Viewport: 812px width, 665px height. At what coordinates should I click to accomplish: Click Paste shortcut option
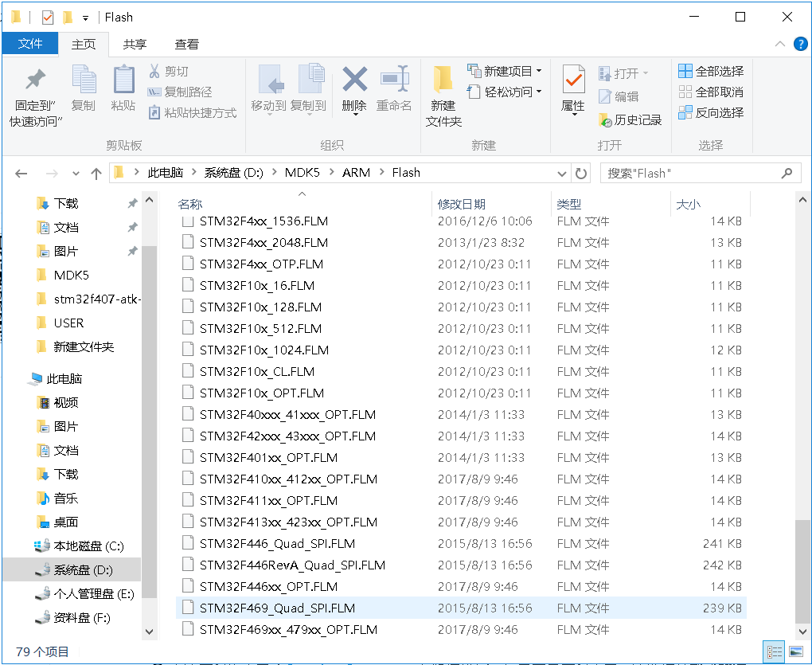pos(192,112)
